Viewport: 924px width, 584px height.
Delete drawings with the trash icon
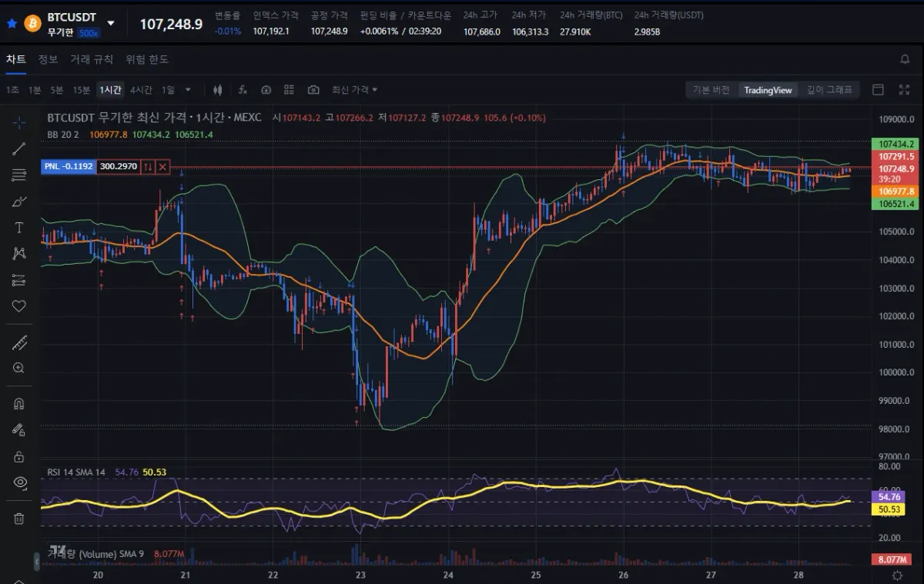tap(19, 519)
